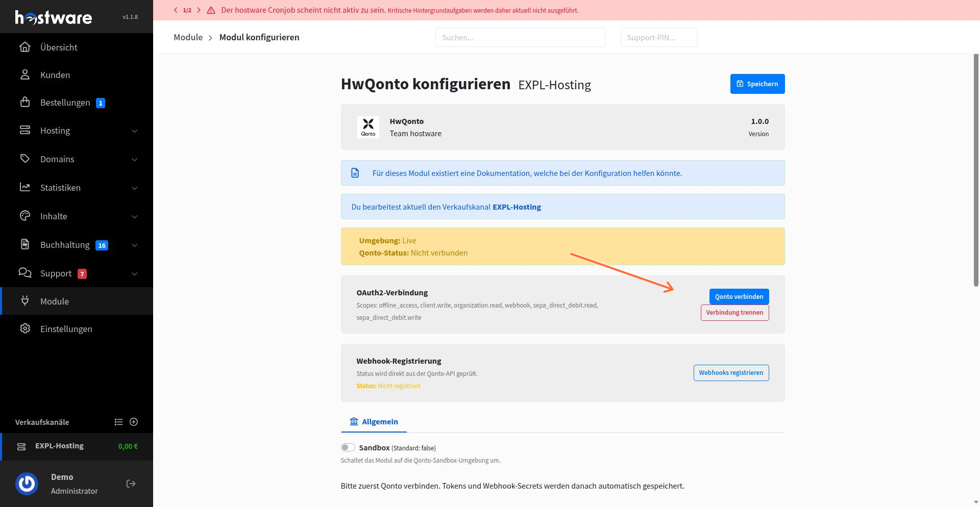
Task: Click the Inhalte palette icon
Action: [25, 216]
